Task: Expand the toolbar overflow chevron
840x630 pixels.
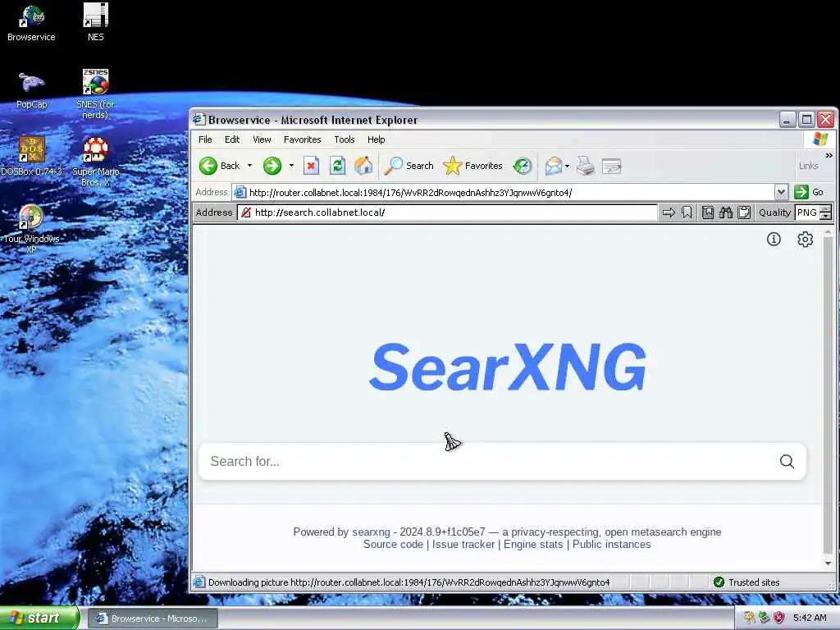Action: [x=829, y=155]
